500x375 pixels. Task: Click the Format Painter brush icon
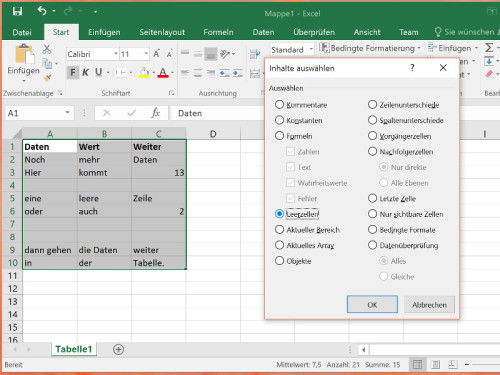[47, 78]
